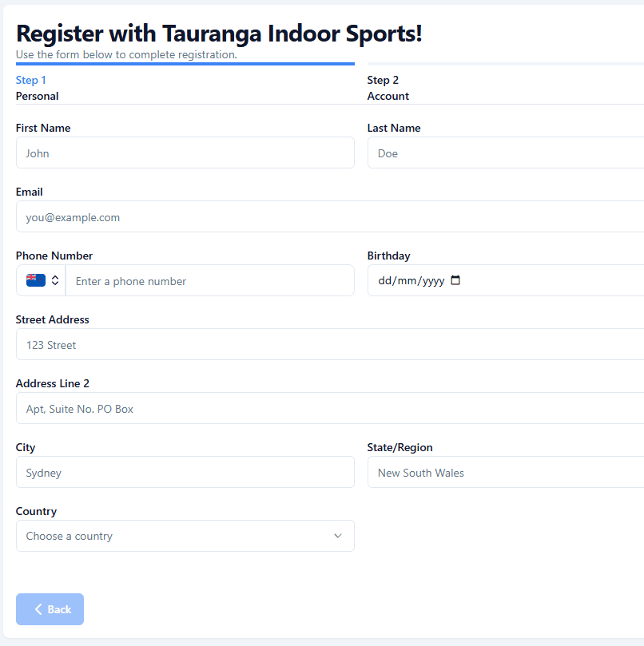Open the birthday calendar picker icon
Viewport: 644px width, 646px height.
pos(455,280)
